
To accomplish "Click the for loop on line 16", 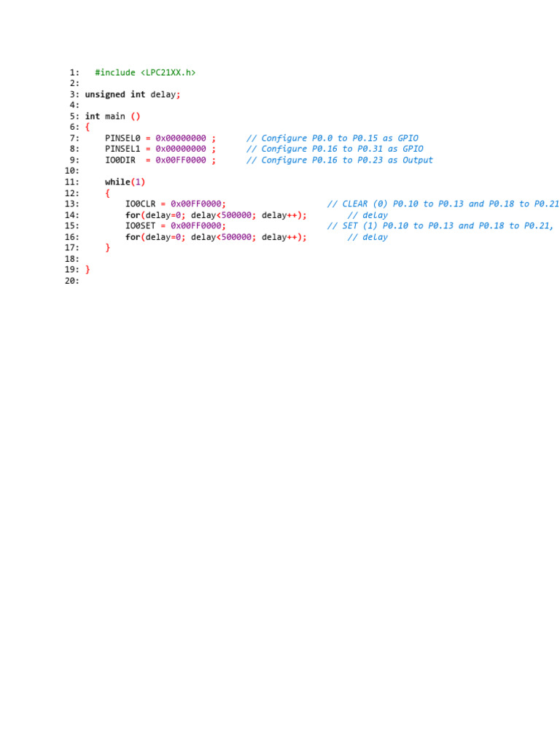I will [216, 237].
